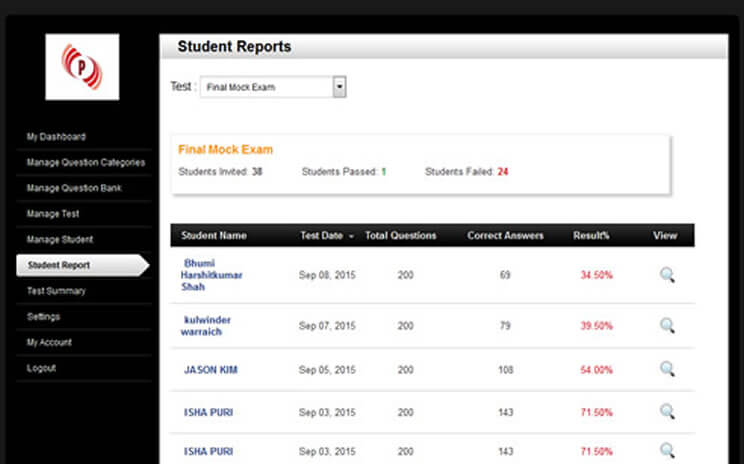
Task: Click correct answers value 69
Action: (505, 275)
